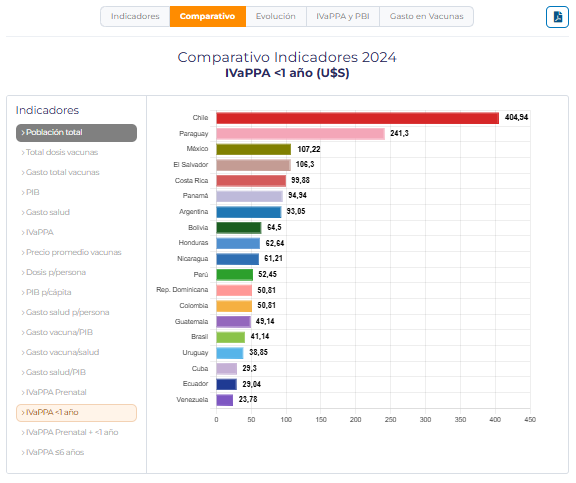
Task: Click the purple Guatemala bar
Action: click(234, 322)
